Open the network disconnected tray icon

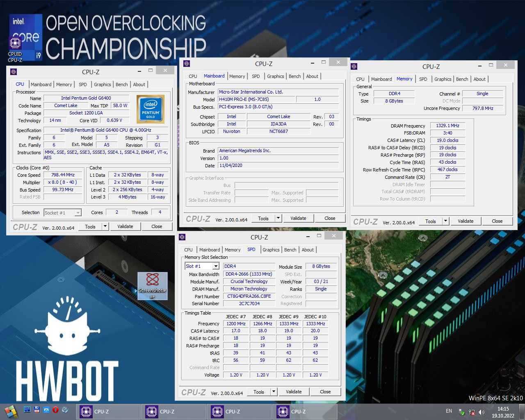pos(472,412)
